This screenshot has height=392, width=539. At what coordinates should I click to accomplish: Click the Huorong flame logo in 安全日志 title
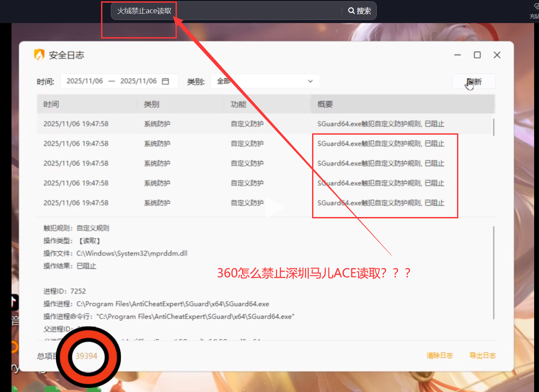[39, 55]
